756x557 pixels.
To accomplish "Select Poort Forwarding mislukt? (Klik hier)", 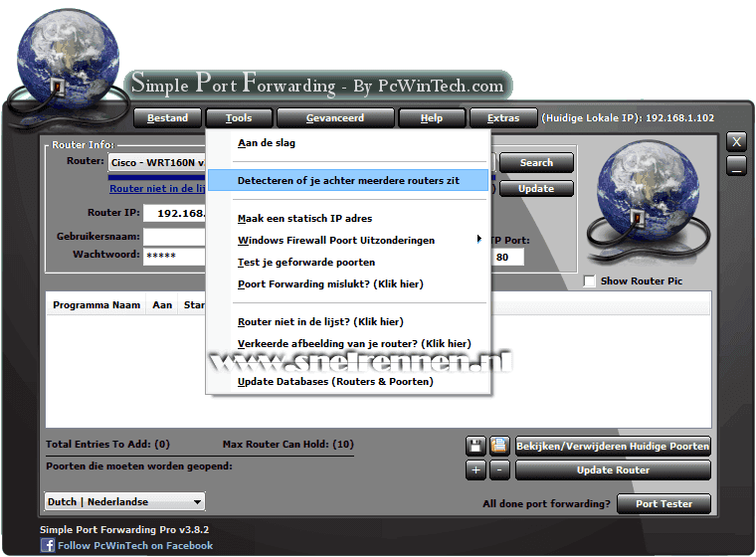I will 348,283.
